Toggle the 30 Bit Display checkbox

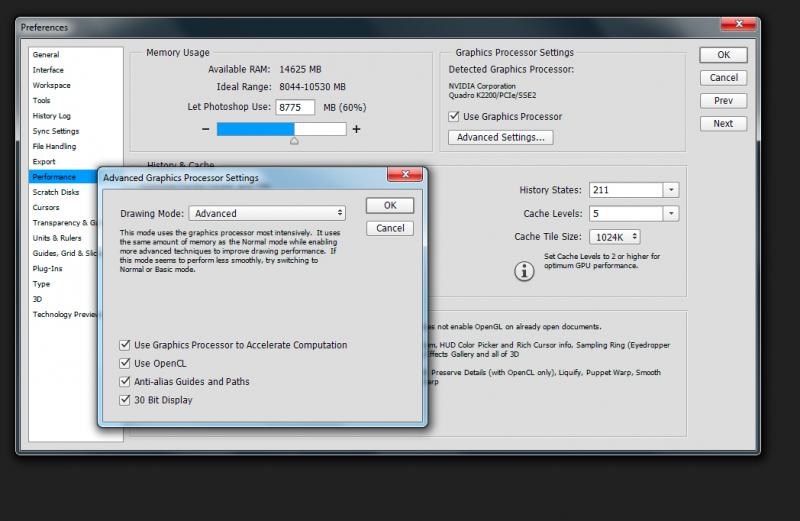124,400
